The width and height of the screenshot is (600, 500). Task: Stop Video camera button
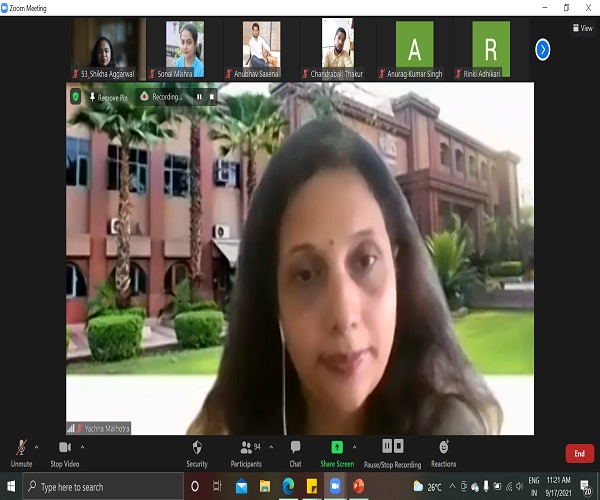[65, 454]
